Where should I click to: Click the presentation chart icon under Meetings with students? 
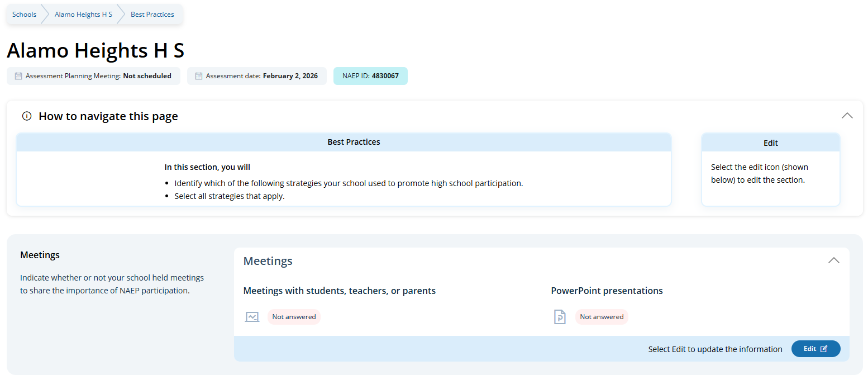pos(252,317)
